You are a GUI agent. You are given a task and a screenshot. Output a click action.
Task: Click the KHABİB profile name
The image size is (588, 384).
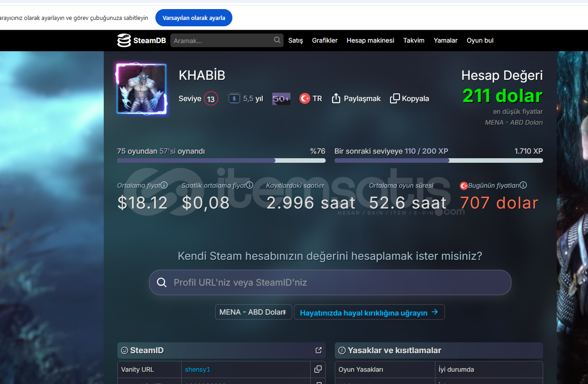(x=202, y=75)
